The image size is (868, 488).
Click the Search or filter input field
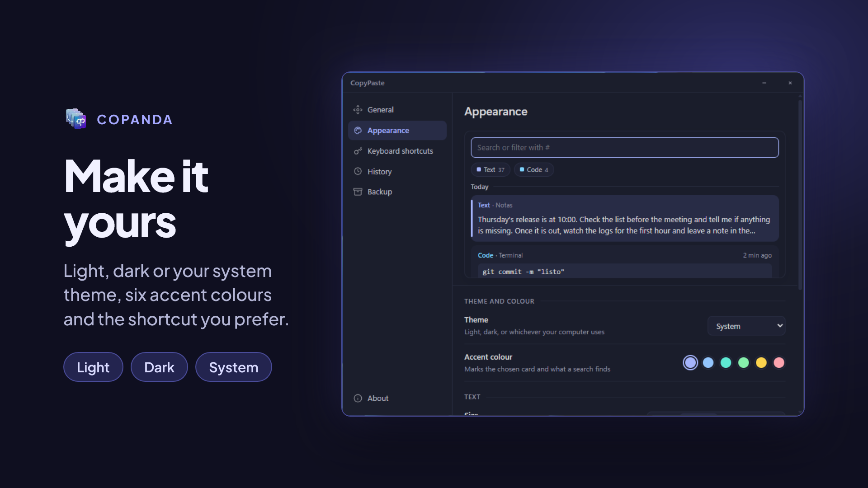tap(624, 147)
